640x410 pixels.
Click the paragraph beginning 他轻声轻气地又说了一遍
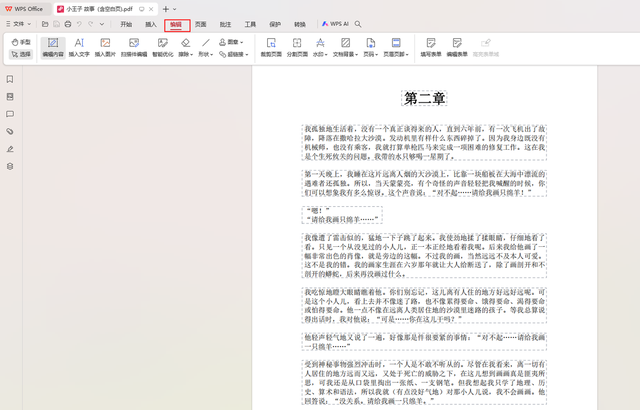[x=424, y=342]
